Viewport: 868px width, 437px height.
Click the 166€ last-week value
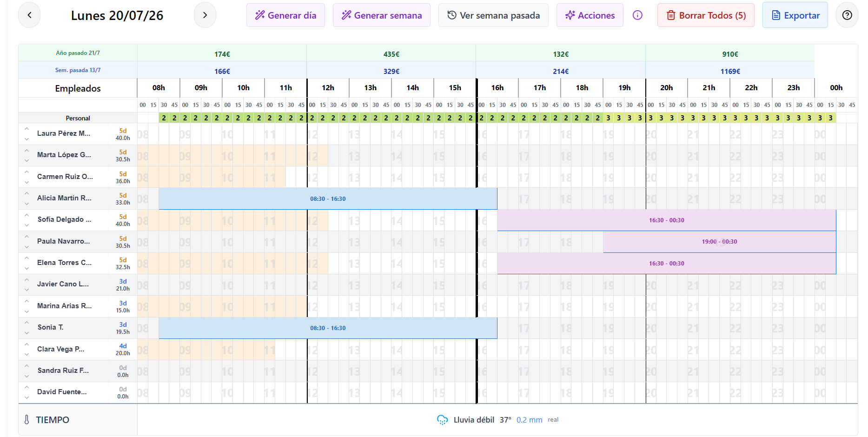point(222,72)
